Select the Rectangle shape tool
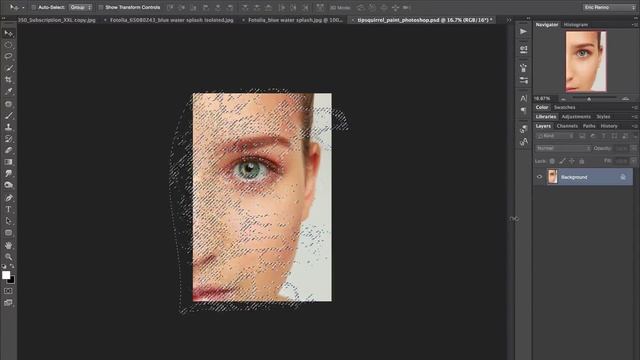640x360 pixels. tap(9, 233)
